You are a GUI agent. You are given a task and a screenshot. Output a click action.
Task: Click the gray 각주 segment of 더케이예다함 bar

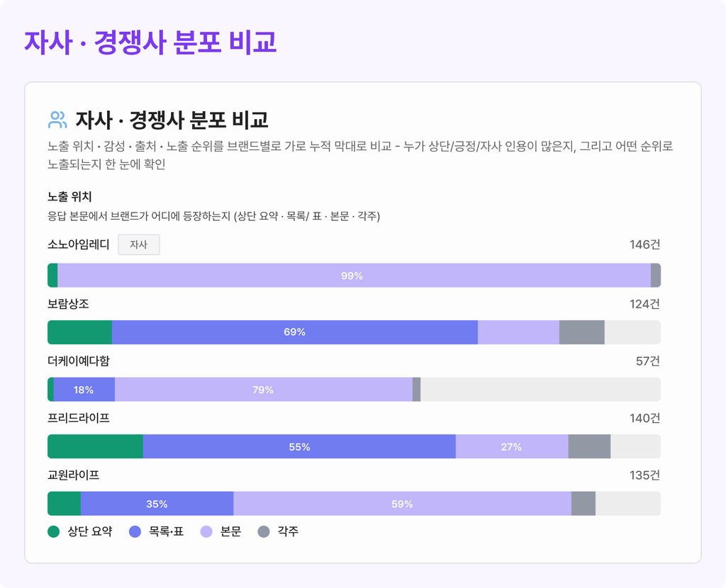(x=417, y=390)
